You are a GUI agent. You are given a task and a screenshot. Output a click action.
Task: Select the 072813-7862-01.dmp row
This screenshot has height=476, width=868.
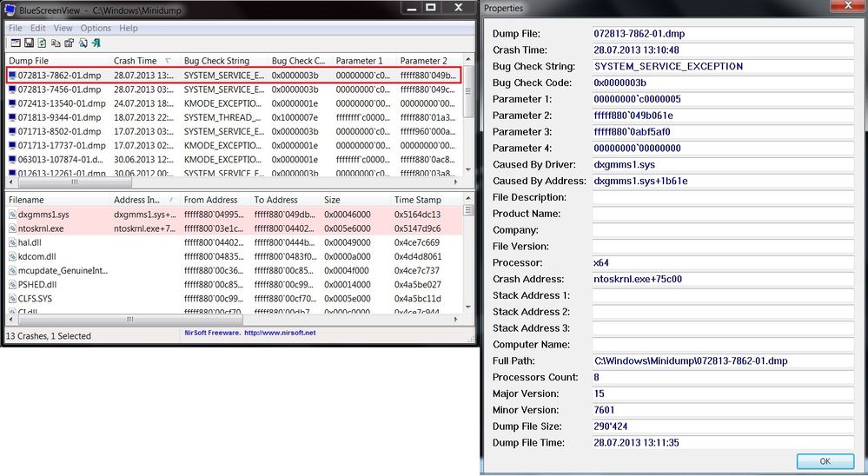234,76
